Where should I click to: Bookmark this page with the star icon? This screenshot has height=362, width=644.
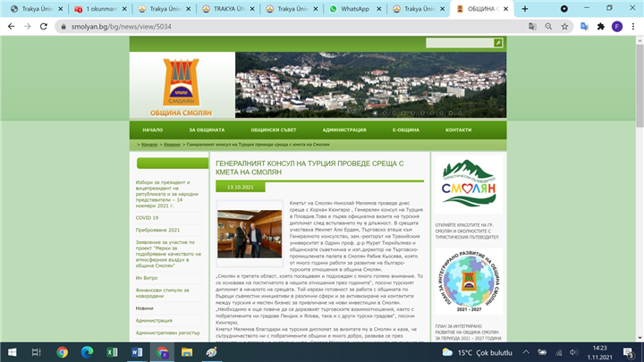pos(564,26)
